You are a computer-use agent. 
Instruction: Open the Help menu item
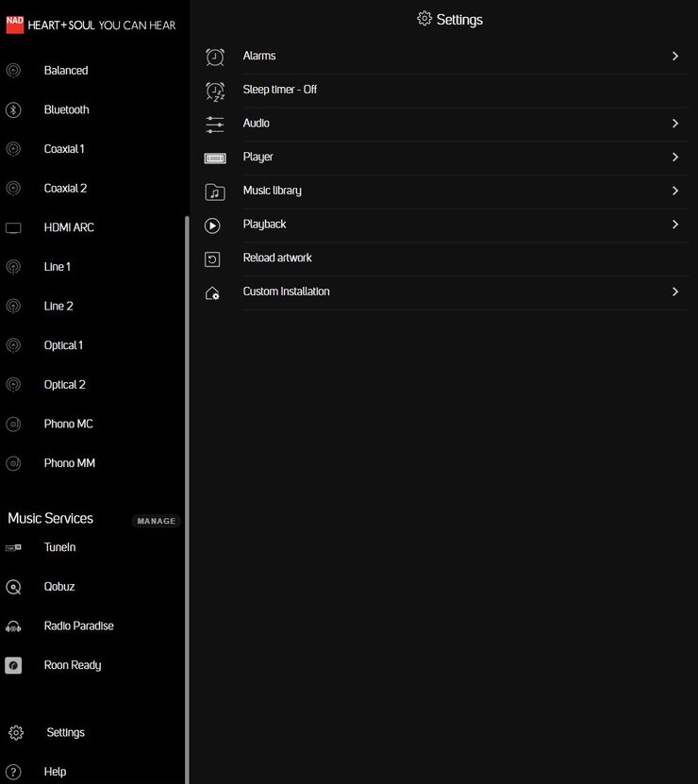tap(55, 772)
